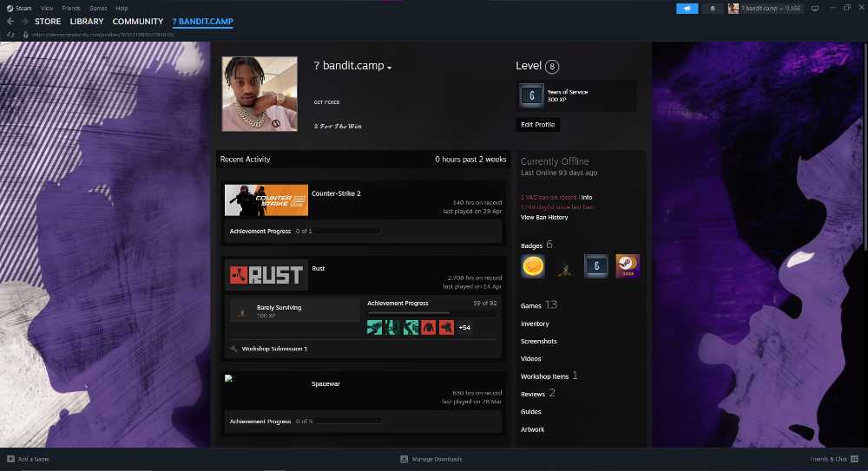Viewport: 868px width, 471px height.
Task: Go forward with the right navigation arrow
Action: pos(24,21)
